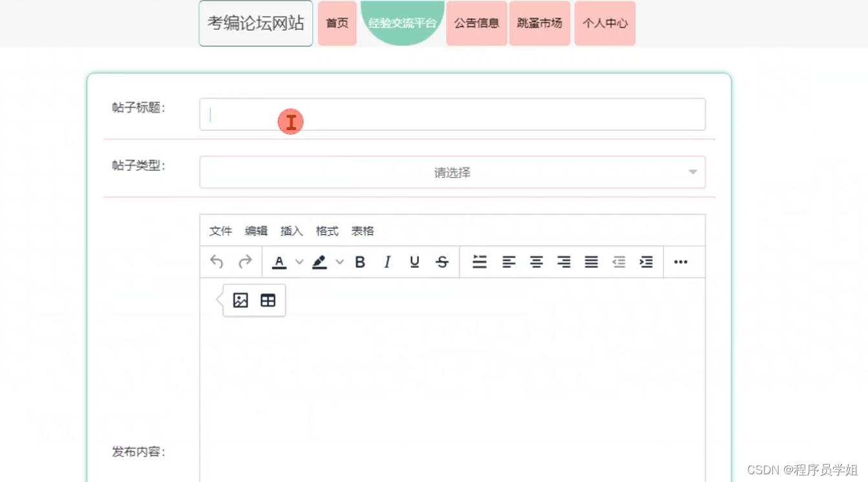Open the 个人中心 navigation tab
Screen dimensions: 868x482
tap(605, 23)
